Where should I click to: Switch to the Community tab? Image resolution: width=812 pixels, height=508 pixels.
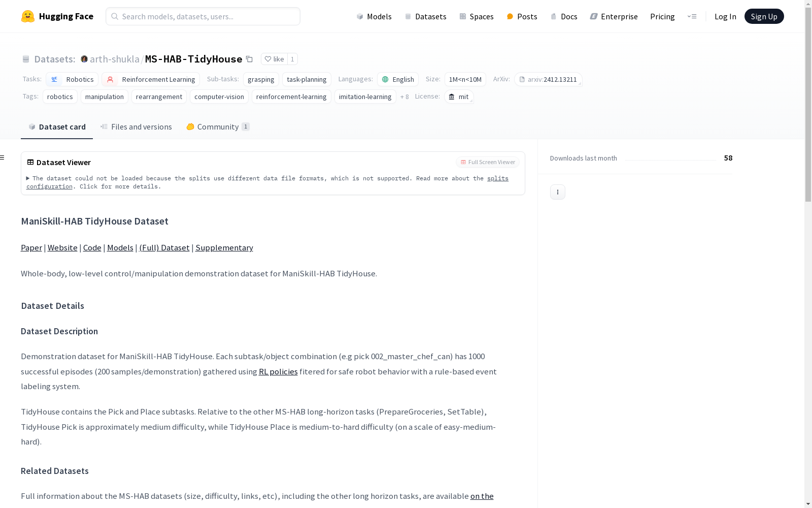pyautogui.click(x=218, y=127)
